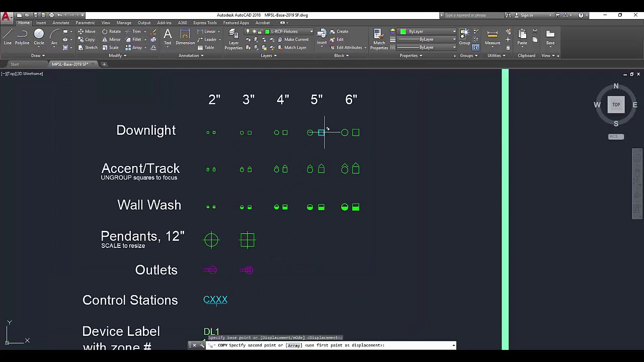Select the Polyline tool
The height and width of the screenshot is (362, 644).
pos(22,37)
